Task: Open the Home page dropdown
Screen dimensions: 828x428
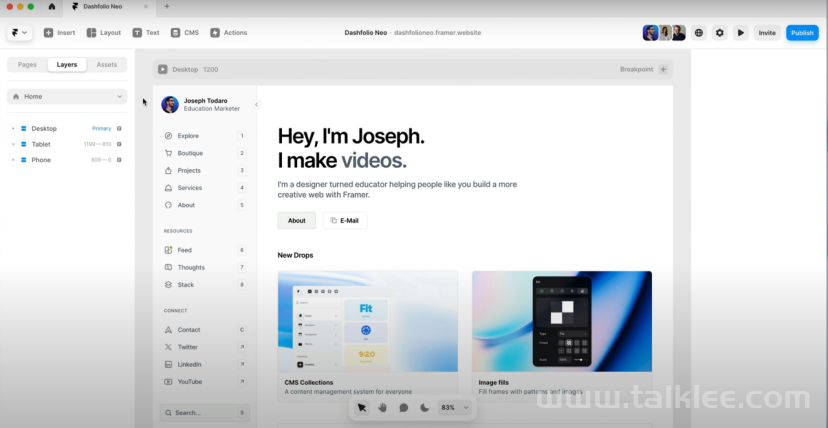Action: (67, 97)
